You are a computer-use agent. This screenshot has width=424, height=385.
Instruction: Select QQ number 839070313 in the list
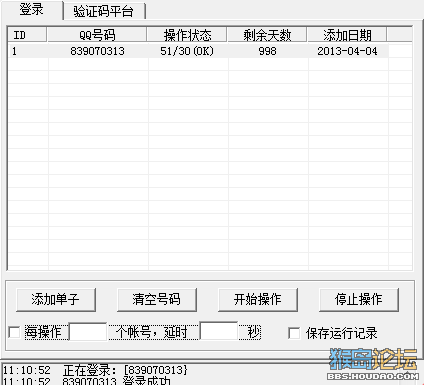pyautogui.click(x=97, y=51)
